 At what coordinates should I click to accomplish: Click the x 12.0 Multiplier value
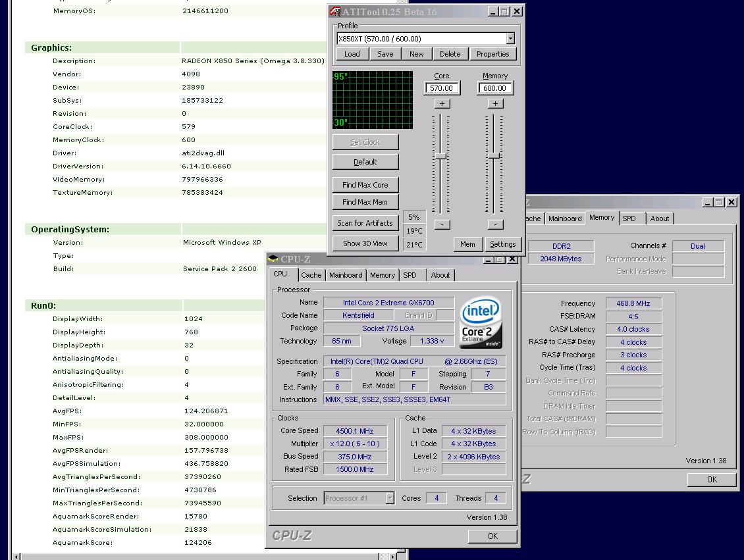[x=355, y=444]
